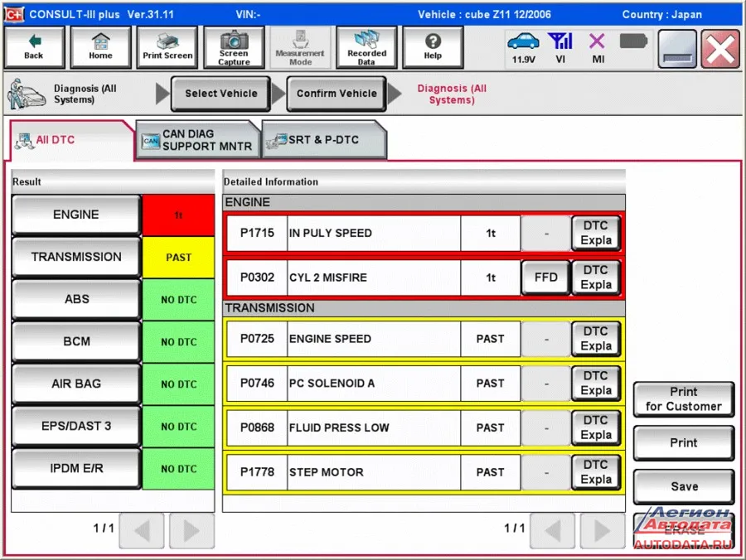
Task: Open Recorded Data
Action: 366,47
